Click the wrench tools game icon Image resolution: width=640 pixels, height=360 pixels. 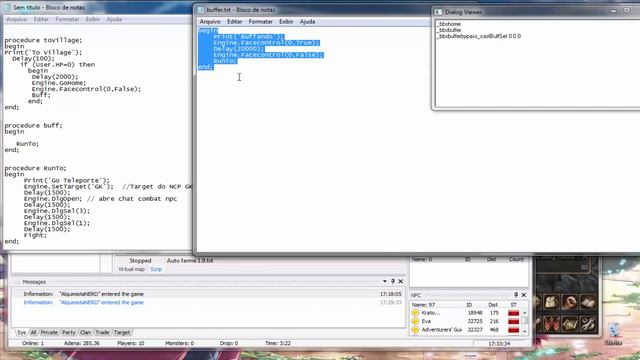588,324
